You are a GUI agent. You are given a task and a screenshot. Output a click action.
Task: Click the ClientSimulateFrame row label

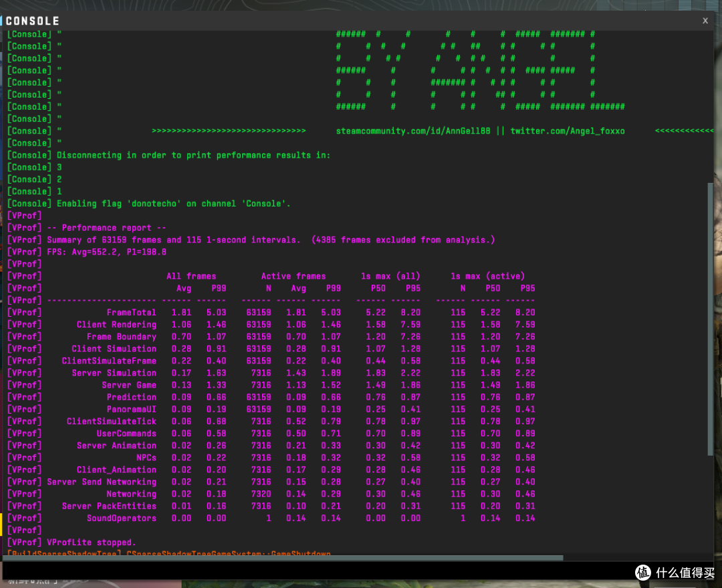coord(109,361)
